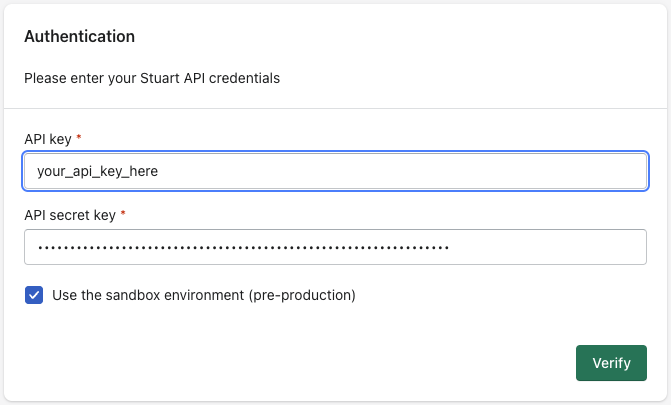The image size is (671, 405).
Task: Click empty space right of secret key dots
Action: click(x=548, y=247)
